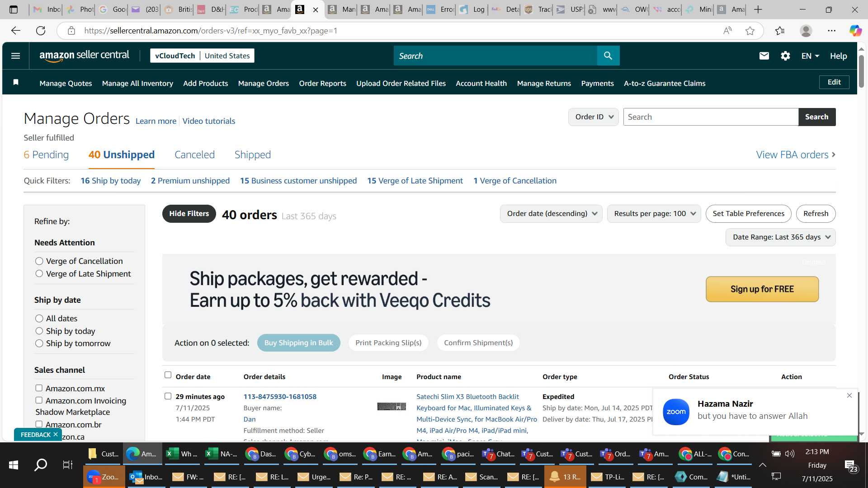Image resolution: width=868 pixels, height=488 pixels.
Task: Open Windows taskbar search
Action: coord(41,465)
